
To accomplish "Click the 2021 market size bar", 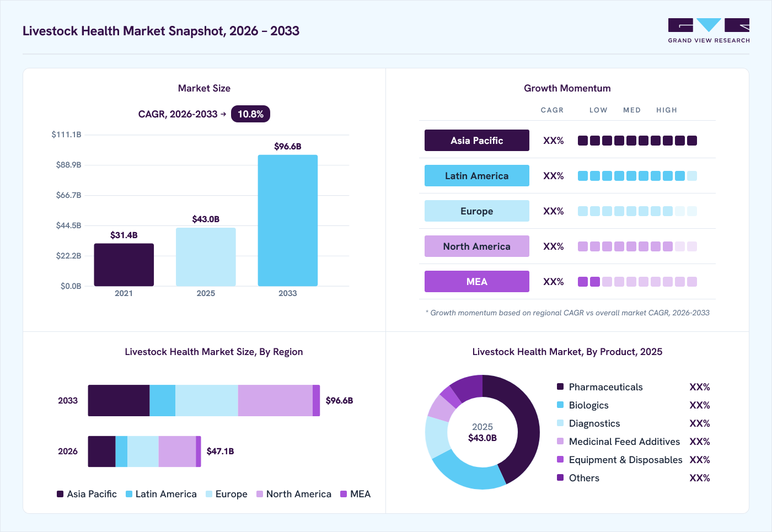I will 124,265.
